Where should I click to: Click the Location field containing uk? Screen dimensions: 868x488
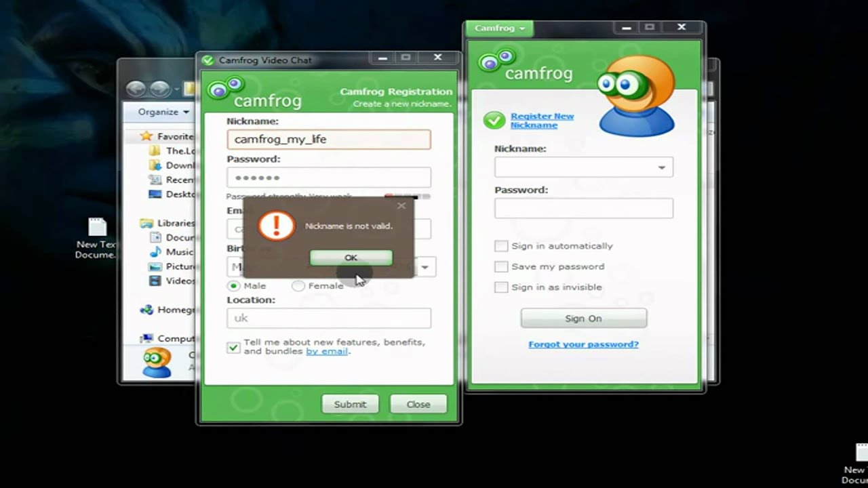(x=329, y=318)
